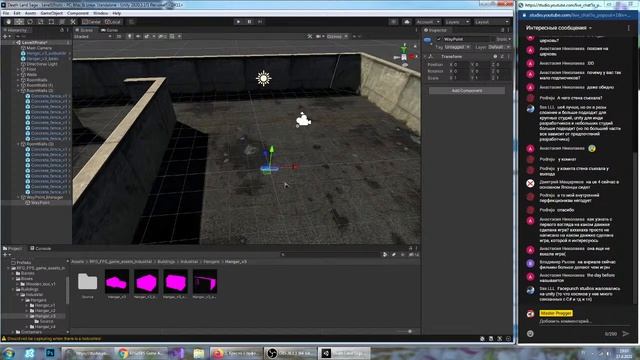
Task: Open the Assets menu
Action: point(30,13)
